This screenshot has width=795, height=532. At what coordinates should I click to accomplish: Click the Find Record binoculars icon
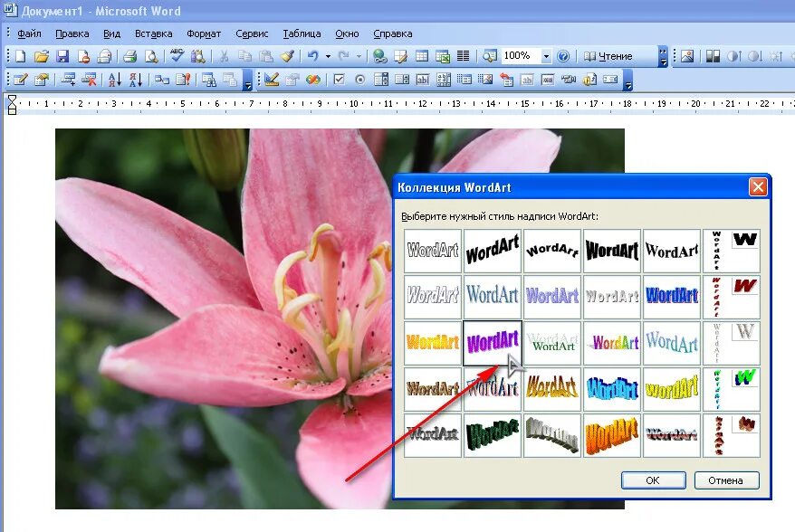pyautogui.click(x=208, y=80)
